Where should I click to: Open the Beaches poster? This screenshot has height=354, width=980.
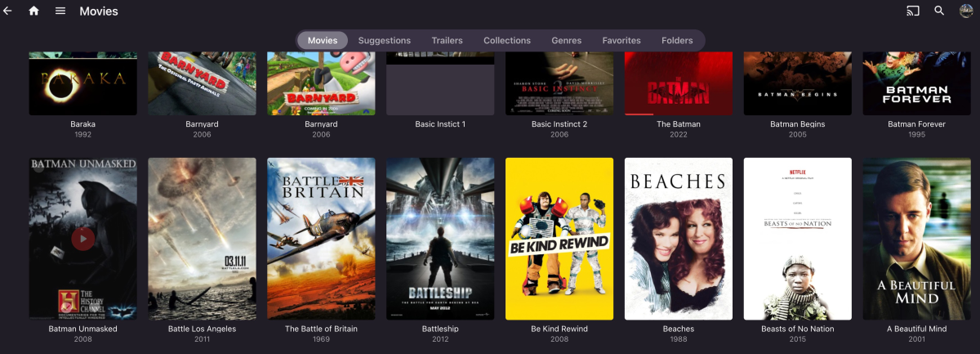point(679,239)
